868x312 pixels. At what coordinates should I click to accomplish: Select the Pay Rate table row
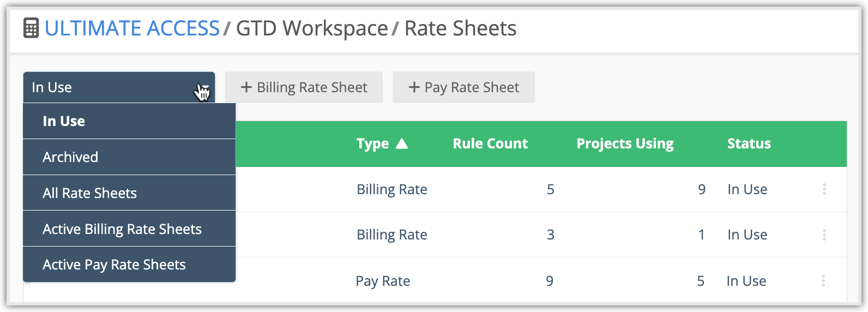point(383,281)
